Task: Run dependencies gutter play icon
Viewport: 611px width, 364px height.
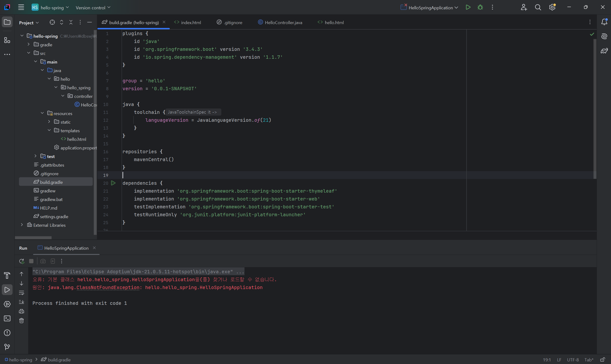Action: (113, 183)
